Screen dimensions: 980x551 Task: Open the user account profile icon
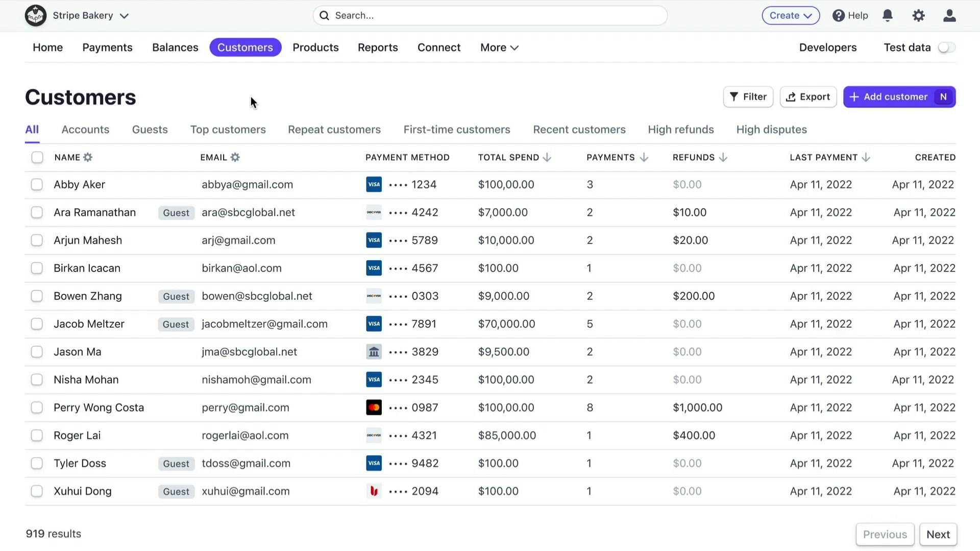pos(949,16)
